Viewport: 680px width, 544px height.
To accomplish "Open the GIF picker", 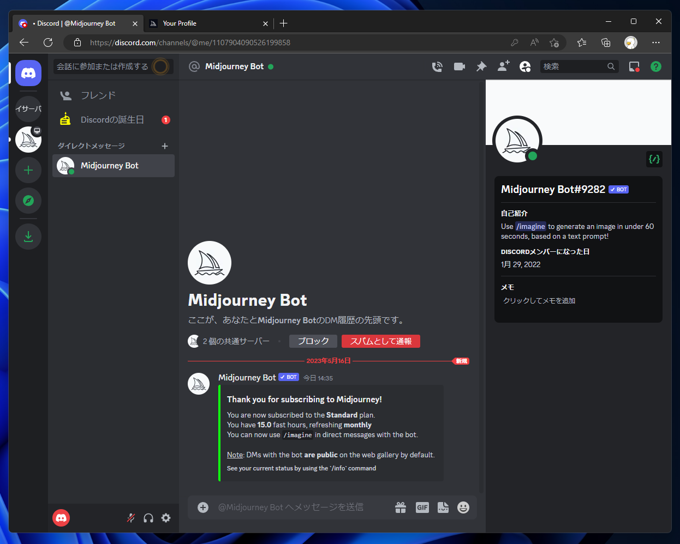I will pyautogui.click(x=422, y=507).
